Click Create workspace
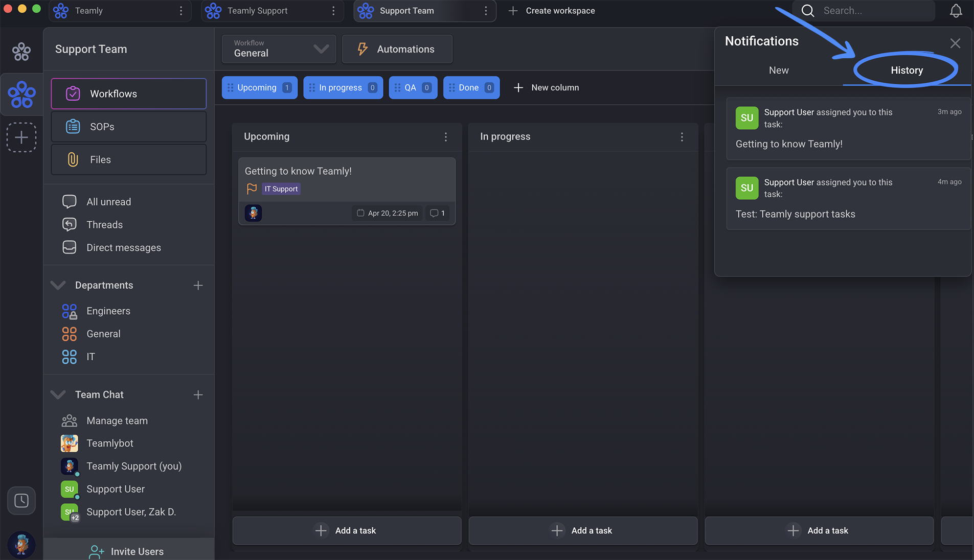The image size is (974, 560). [x=552, y=11]
